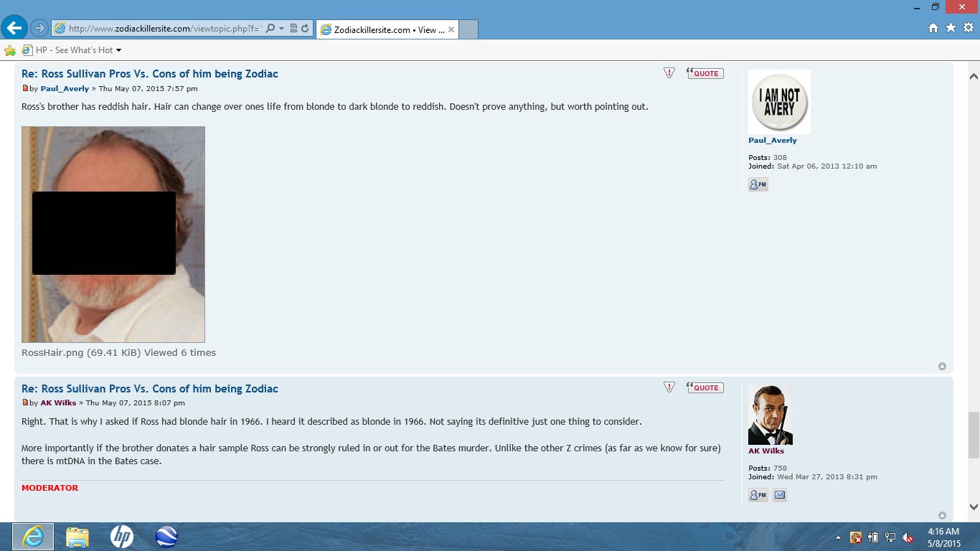Quote AK Wilks's post with QUOTE button

pyautogui.click(x=705, y=387)
